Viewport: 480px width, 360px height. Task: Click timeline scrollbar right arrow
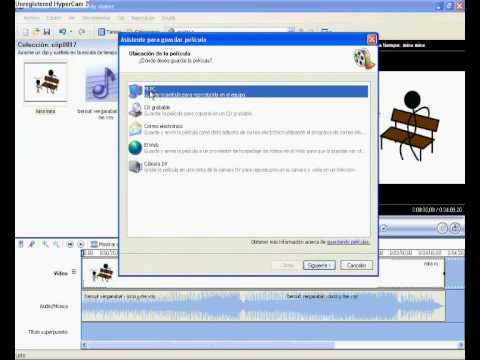point(461,345)
